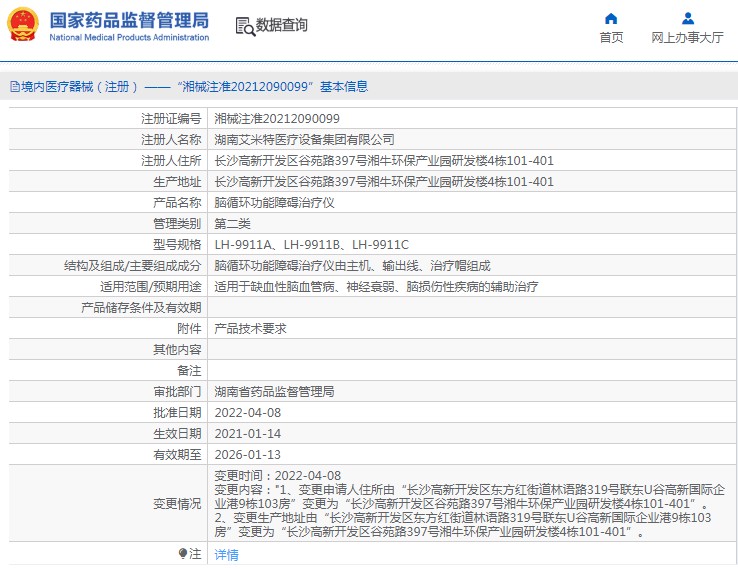This screenshot has width=738, height=569.
Task: Select model text LH-9911A、LH-9911B、LH-9911C
Action: (x=312, y=245)
